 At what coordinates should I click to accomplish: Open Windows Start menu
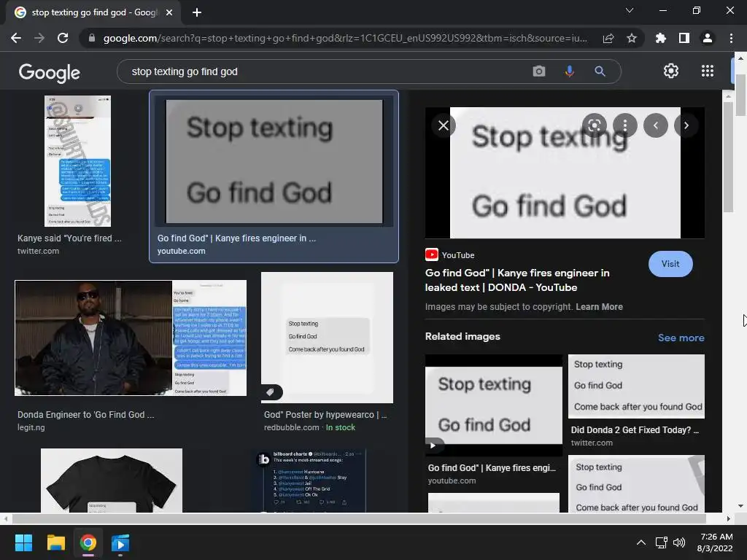(23, 542)
